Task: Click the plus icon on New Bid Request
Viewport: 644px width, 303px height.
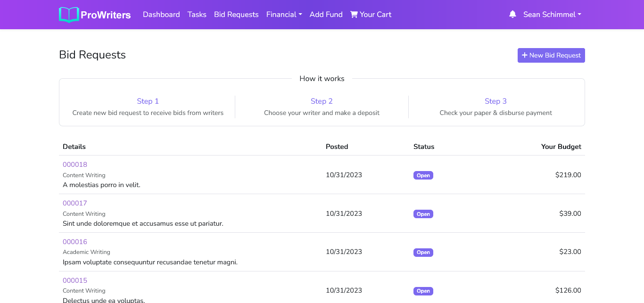Action: [524, 55]
